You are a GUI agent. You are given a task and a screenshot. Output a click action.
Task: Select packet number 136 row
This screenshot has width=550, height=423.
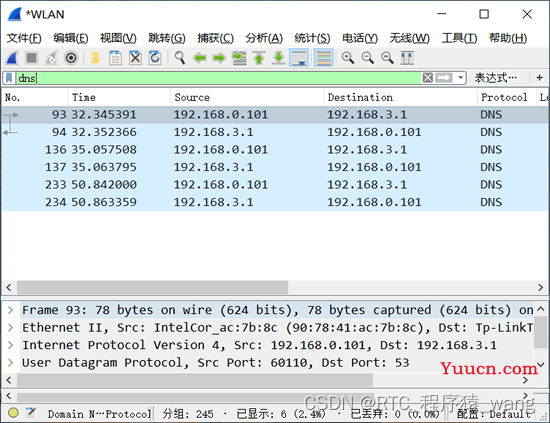(x=275, y=150)
